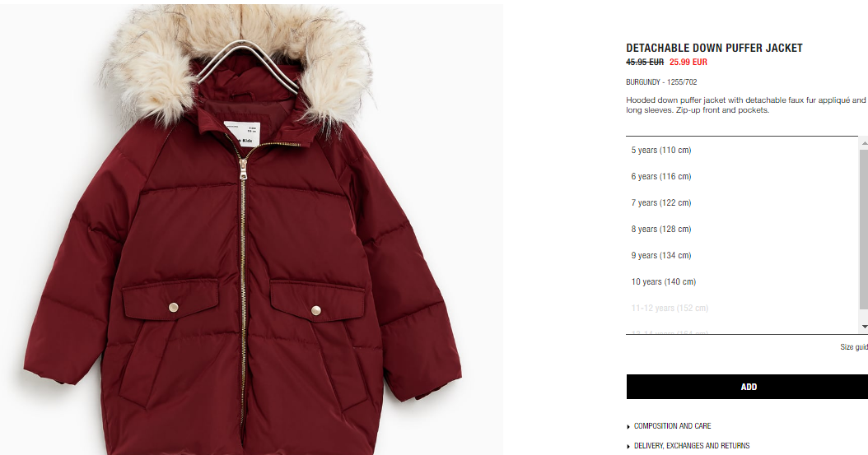Click the size list scrollbar thumb
Viewport: 868px width, 455px height.
[864, 229]
